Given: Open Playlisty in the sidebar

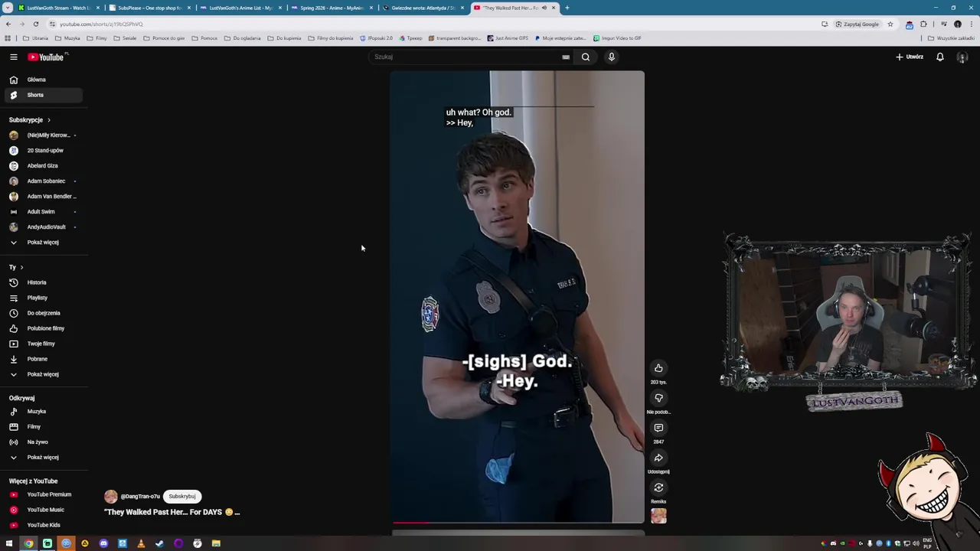Looking at the screenshot, I should point(43,298).
